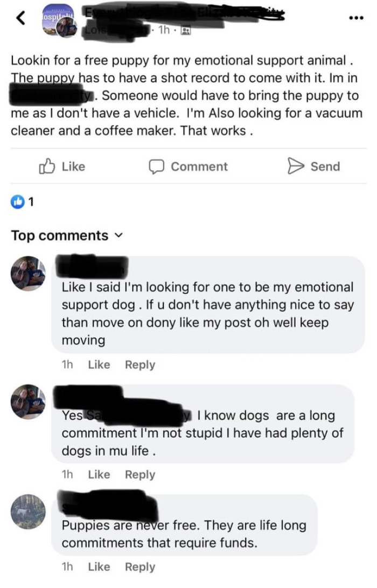The image size is (377, 588).
Task: Open the Top comments chevron to change sort order
Action: pyautogui.click(x=119, y=235)
